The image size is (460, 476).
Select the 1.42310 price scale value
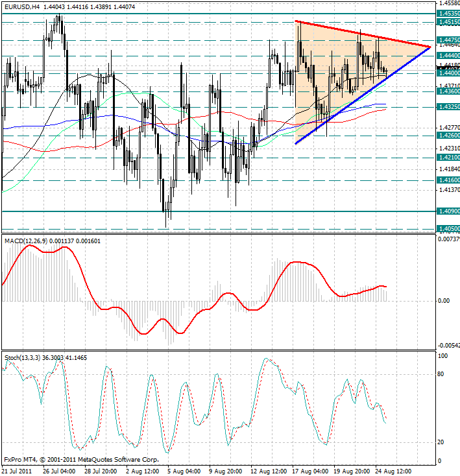450,149
